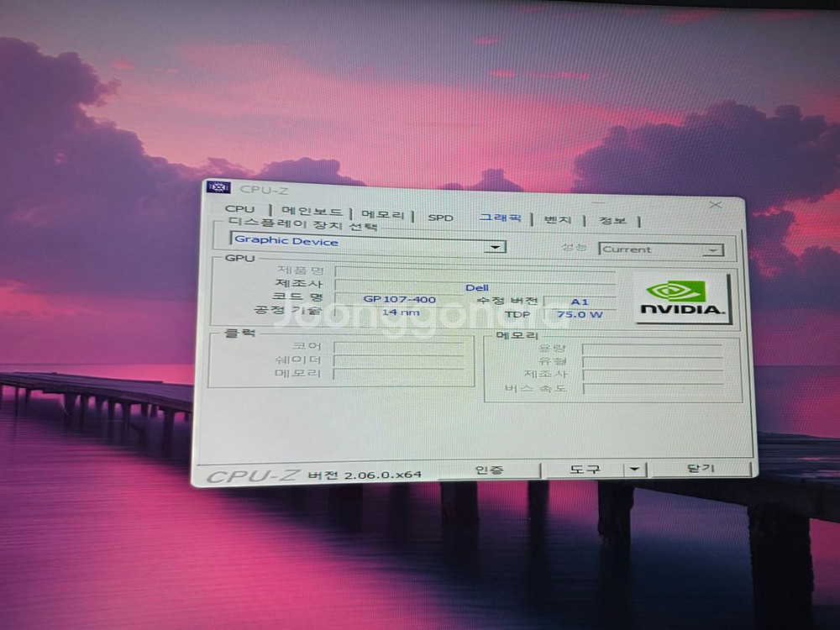Select the 메모리 tab
Viewport: 840px width, 630px height.
383,215
